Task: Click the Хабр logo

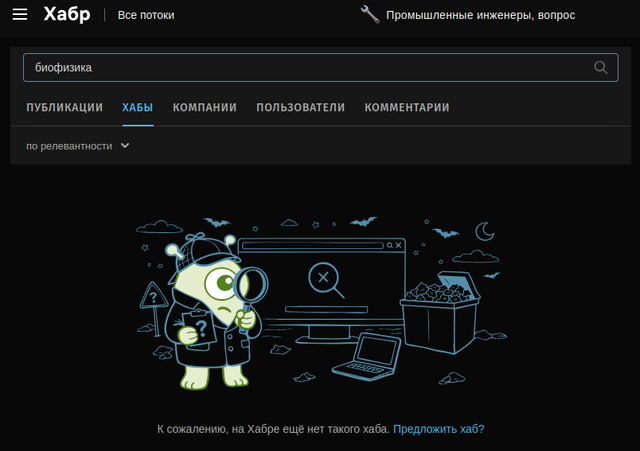Action: [67, 15]
